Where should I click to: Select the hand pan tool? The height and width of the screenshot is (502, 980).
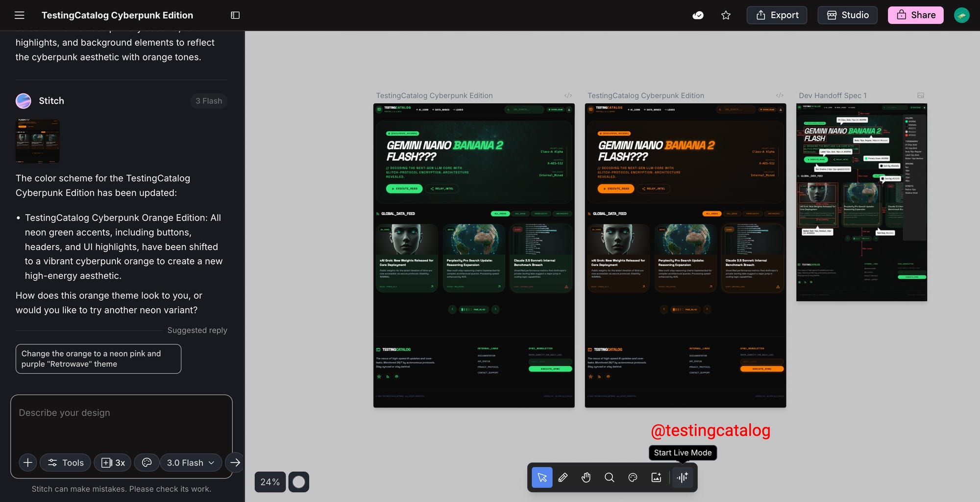coord(586,478)
